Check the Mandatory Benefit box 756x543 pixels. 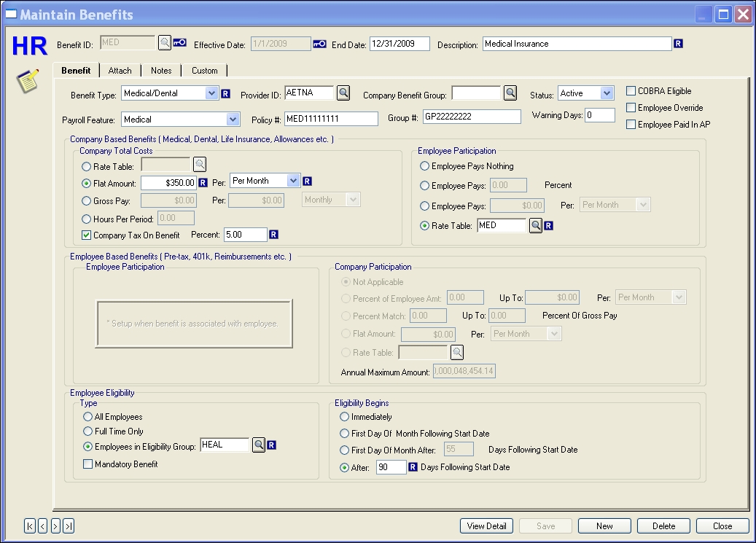pyautogui.click(x=87, y=464)
